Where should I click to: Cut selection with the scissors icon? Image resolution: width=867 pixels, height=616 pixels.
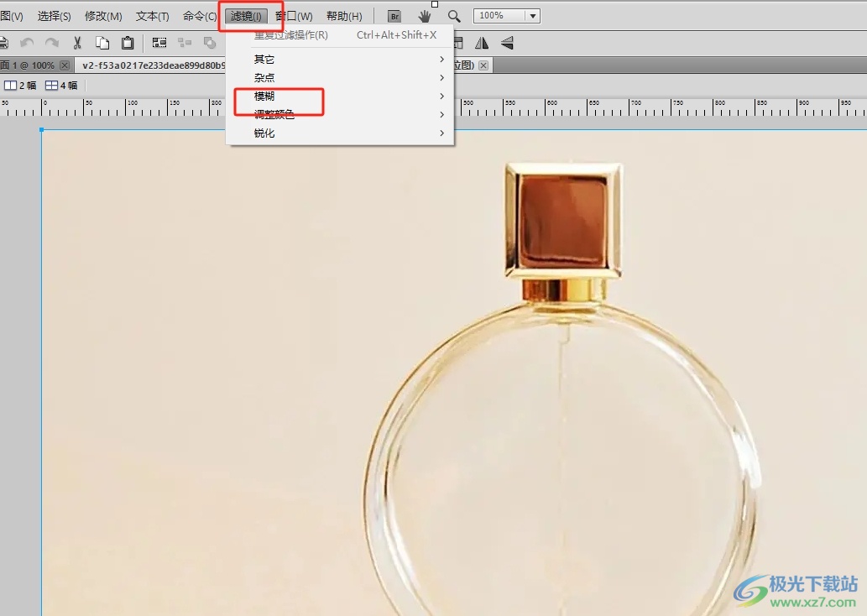[x=77, y=43]
